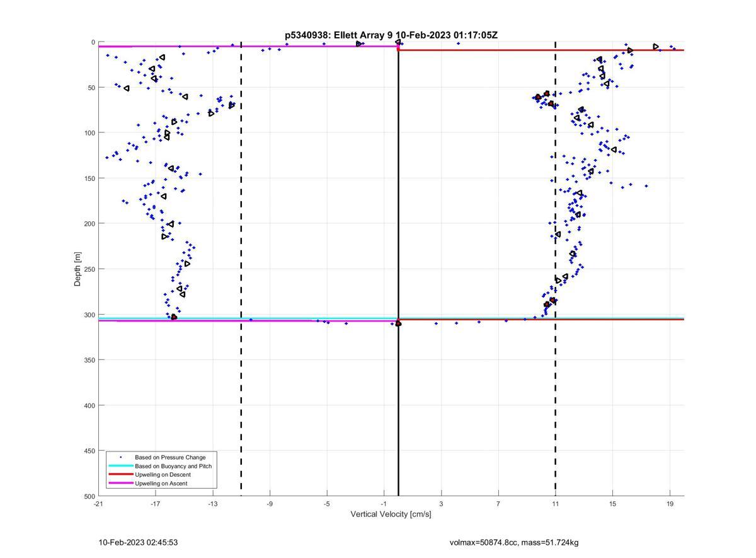Click the cyan line swatch in legend
The width and height of the screenshot is (756, 558).
[121, 466]
